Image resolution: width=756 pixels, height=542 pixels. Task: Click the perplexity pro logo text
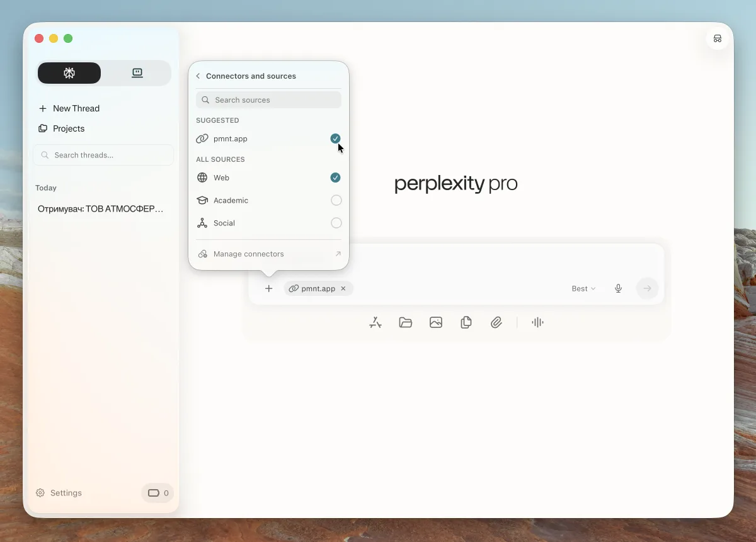(x=455, y=184)
